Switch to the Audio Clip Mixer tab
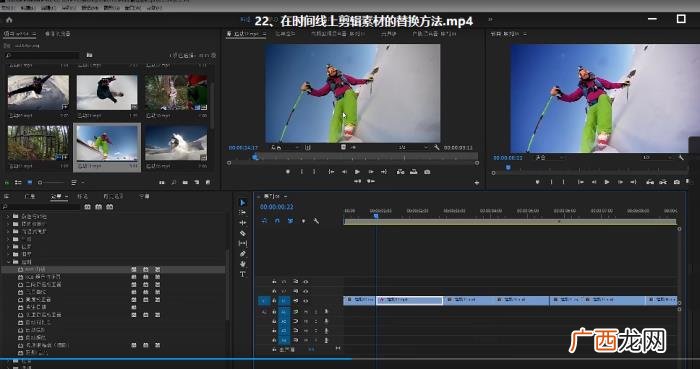700x369 pixels. [338, 33]
